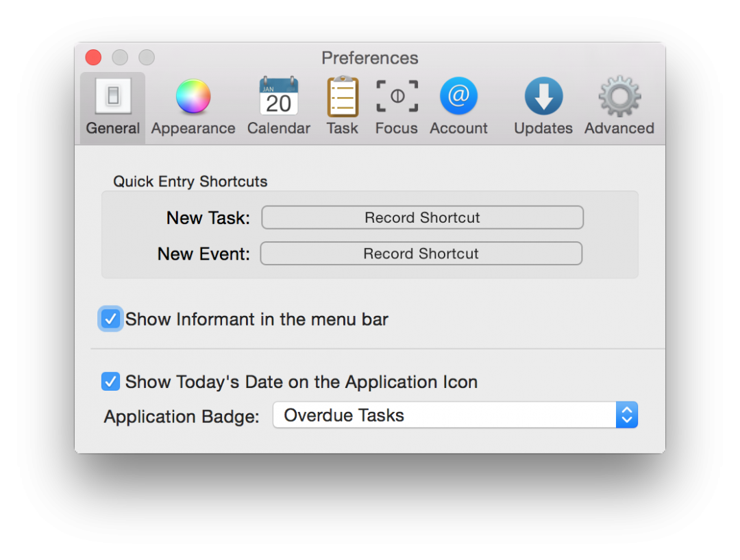Select the Advanced tab label
The image size is (740, 560).
point(619,128)
